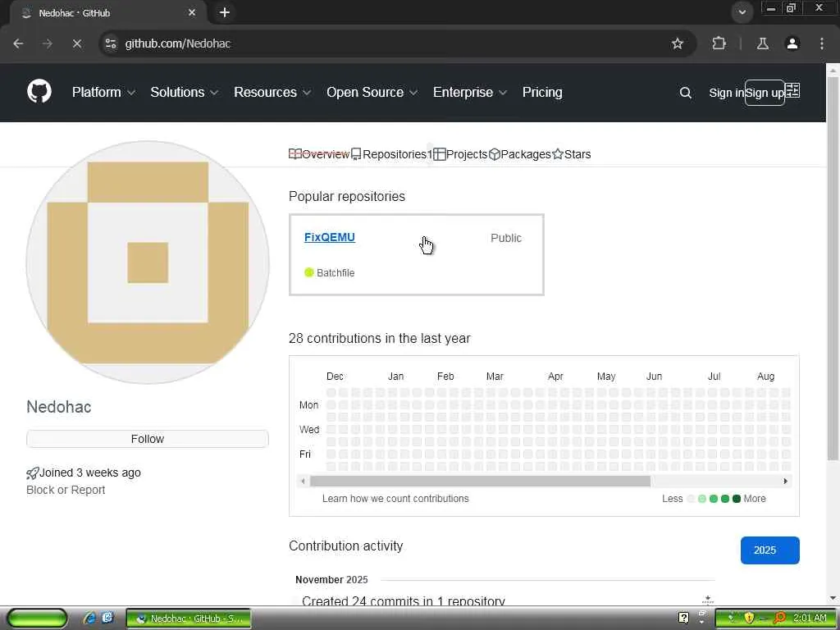Switch to the Projects tab
This screenshot has height=630, width=840.
[460, 154]
